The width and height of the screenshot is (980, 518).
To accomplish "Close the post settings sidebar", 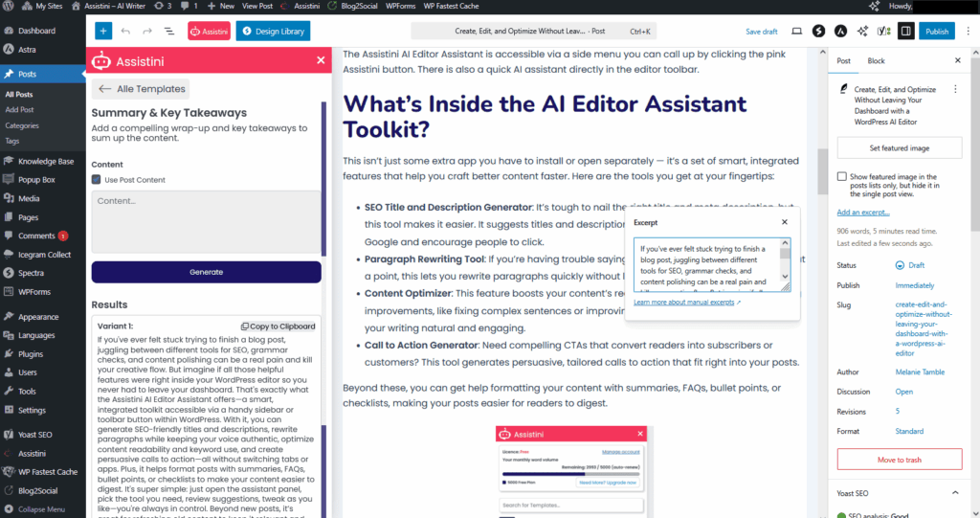I will pyautogui.click(x=957, y=60).
